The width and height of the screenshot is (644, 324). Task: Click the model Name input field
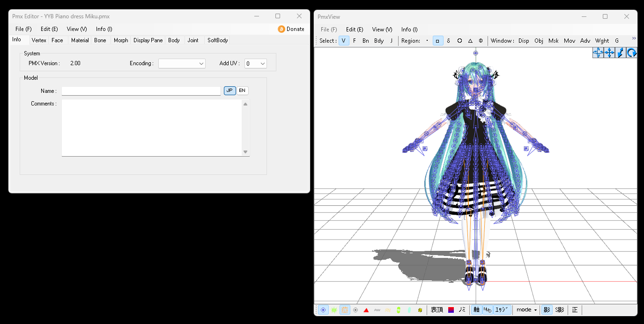point(141,91)
